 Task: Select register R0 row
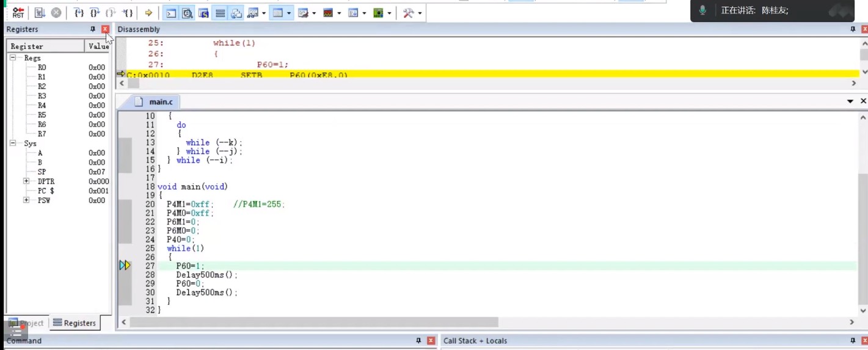coord(59,67)
